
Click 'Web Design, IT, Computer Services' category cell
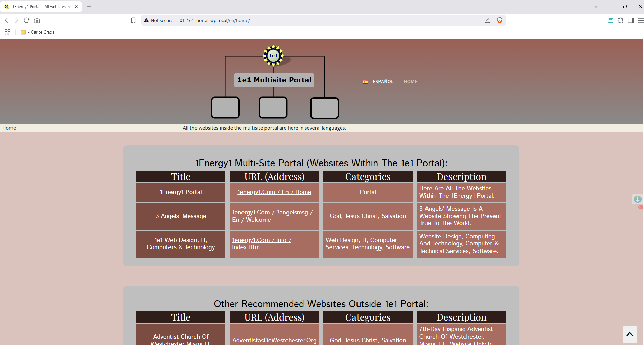(x=368, y=244)
